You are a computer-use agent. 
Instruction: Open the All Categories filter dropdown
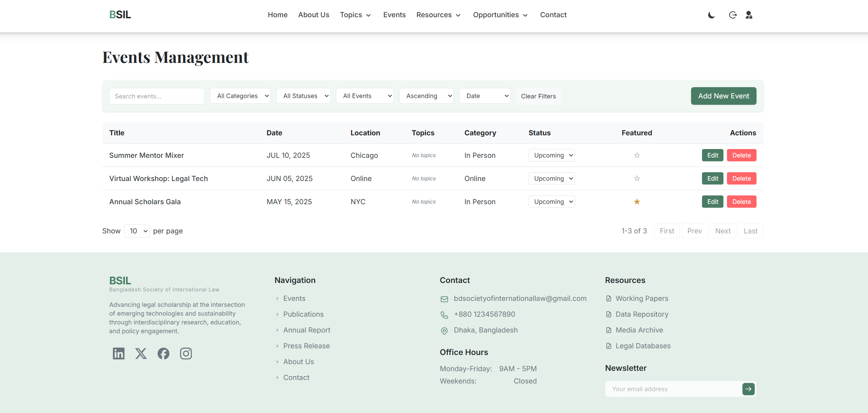coord(240,96)
